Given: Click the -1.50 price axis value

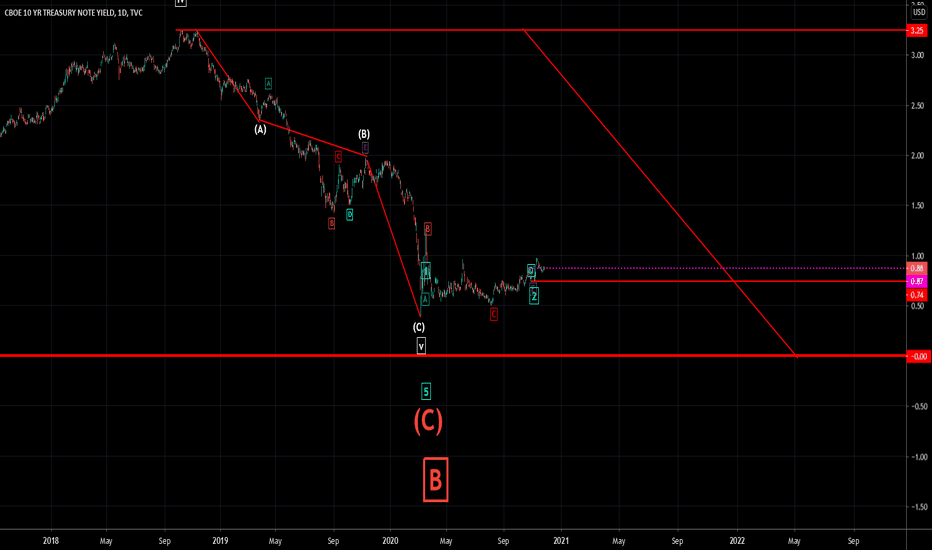Looking at the screenshot, I should point(919,507).
